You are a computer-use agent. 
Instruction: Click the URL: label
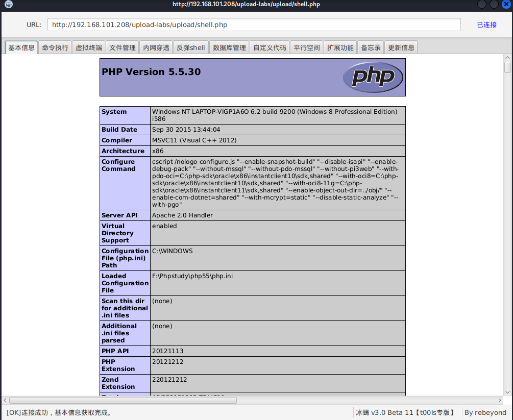pos(34,25)
